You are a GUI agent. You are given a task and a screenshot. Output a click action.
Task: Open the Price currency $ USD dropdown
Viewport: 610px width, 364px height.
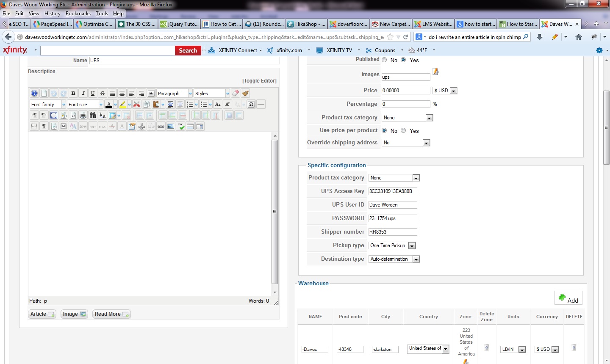click(445, 91)
